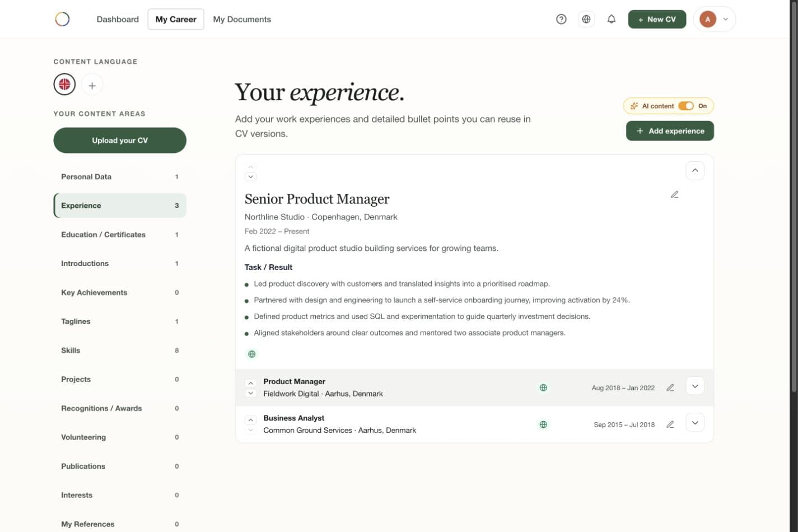Open Interests section
Screen dimensions: 798x532
point(120,495)
